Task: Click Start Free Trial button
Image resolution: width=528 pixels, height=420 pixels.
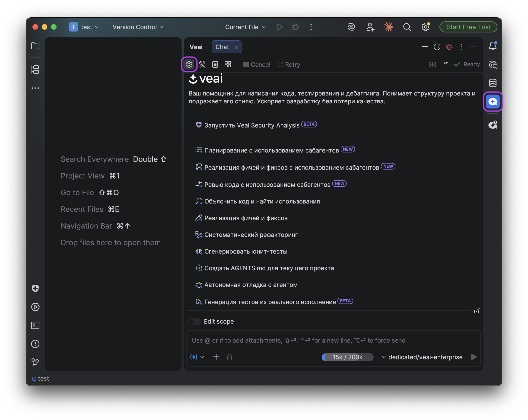Action: click(x=468, y=27)
